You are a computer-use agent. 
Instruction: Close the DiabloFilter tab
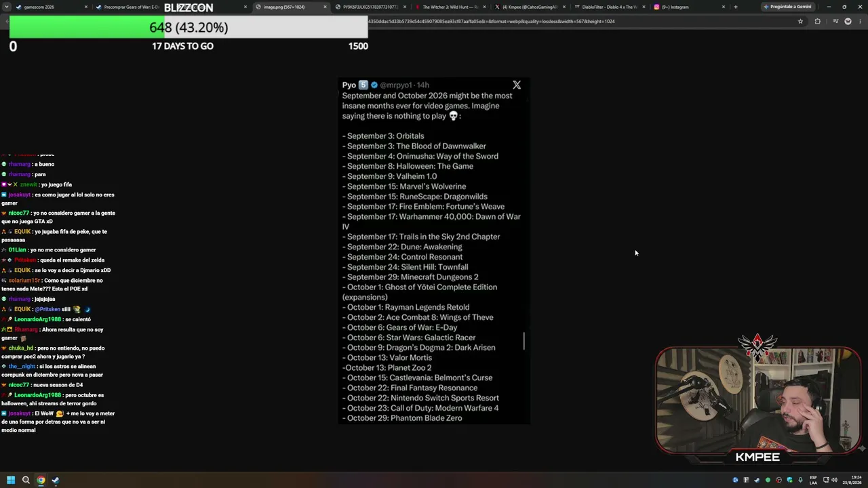[x=644, y=7]
